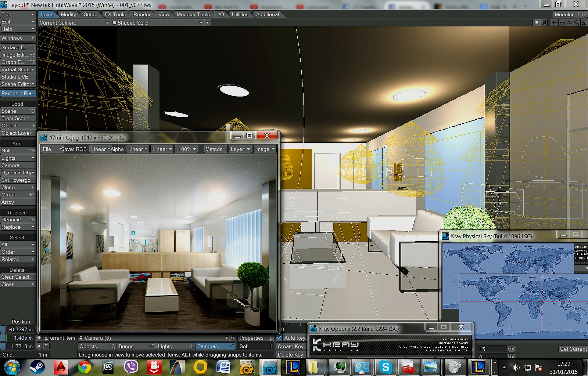
Task: Launch Google Chrome from the taskbar
Action: click(x=84, y=367)
